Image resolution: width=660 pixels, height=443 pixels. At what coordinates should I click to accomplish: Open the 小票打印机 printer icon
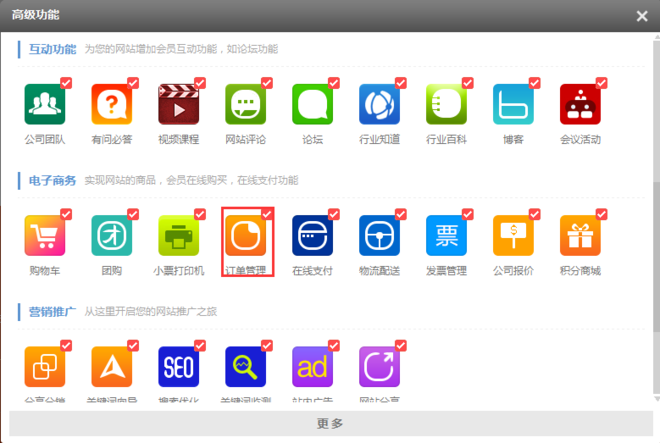[x=178, y=235]
